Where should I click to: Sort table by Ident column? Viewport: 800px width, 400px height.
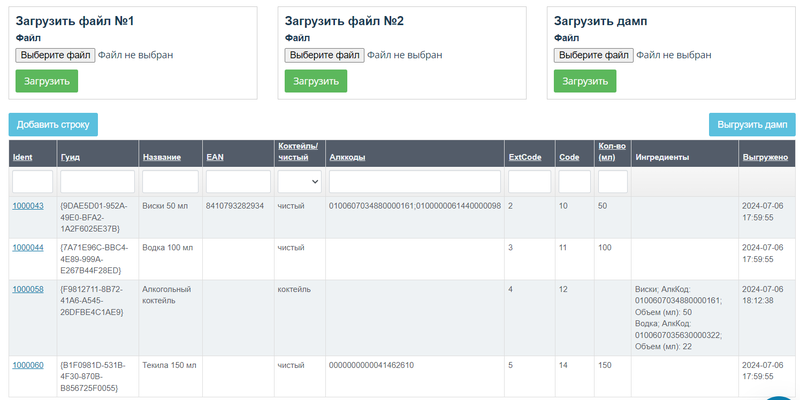click(x=22, y=157)
